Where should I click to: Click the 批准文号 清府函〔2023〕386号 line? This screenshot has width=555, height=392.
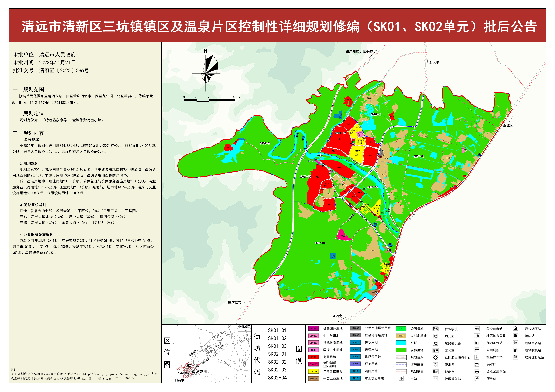pos(51,70)
